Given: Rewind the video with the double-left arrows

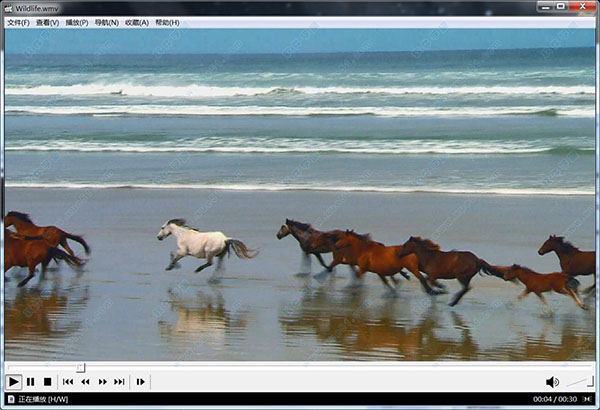Looking at the screenshot, I should [85, 381].
